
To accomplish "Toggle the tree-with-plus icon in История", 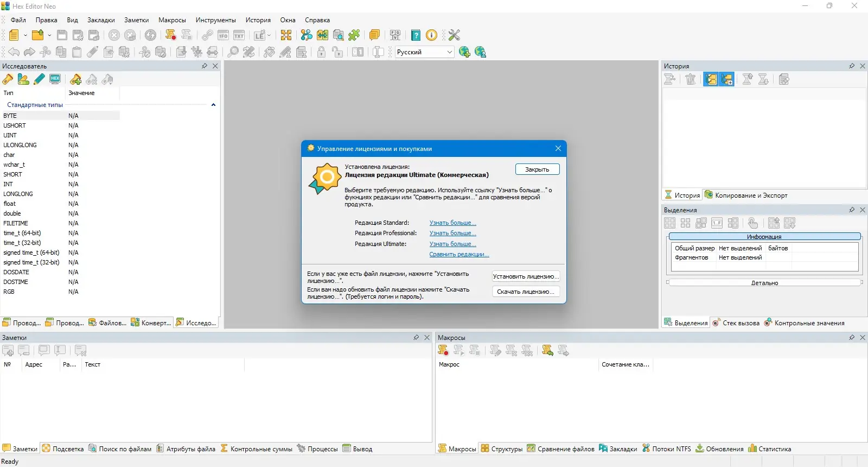I will (727, 79).
